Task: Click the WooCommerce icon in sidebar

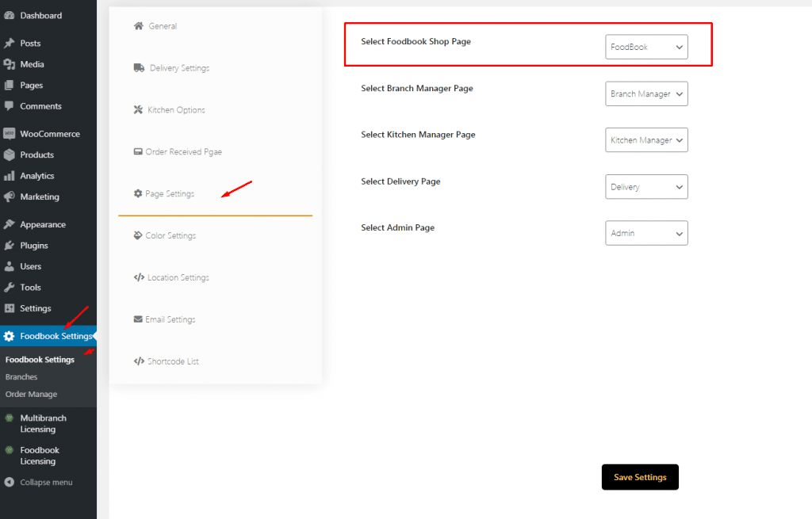Action: pyautogui.click(x=10, y=134)
